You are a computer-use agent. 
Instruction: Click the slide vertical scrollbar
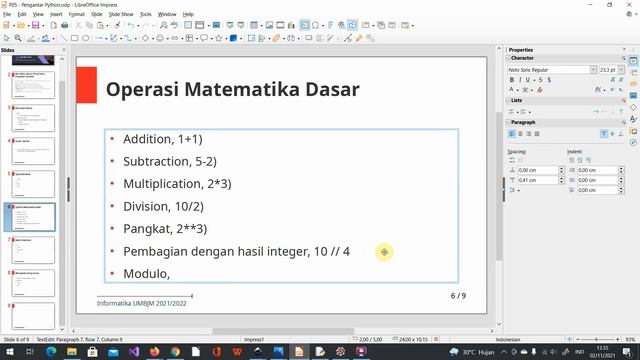(x=499, y=188)
